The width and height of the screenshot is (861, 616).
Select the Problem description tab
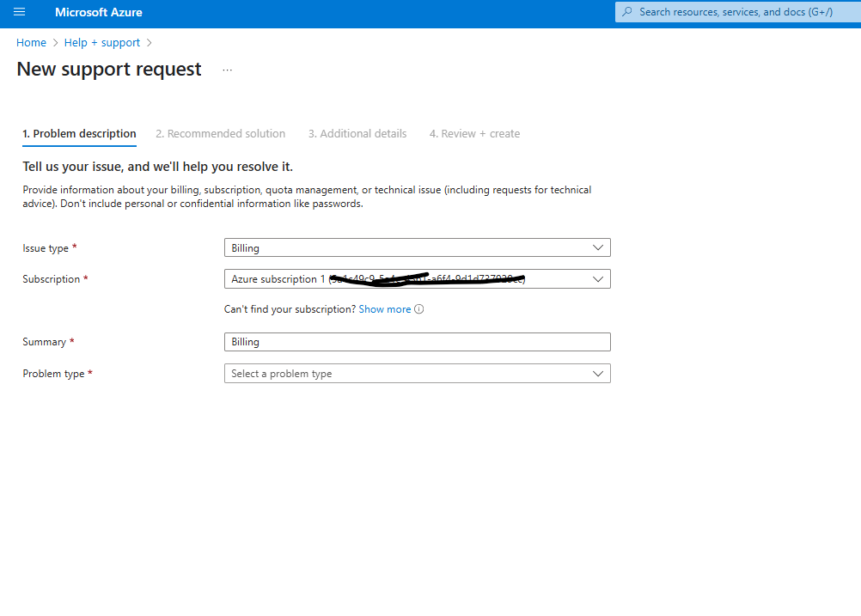click(x=79, y=134)
